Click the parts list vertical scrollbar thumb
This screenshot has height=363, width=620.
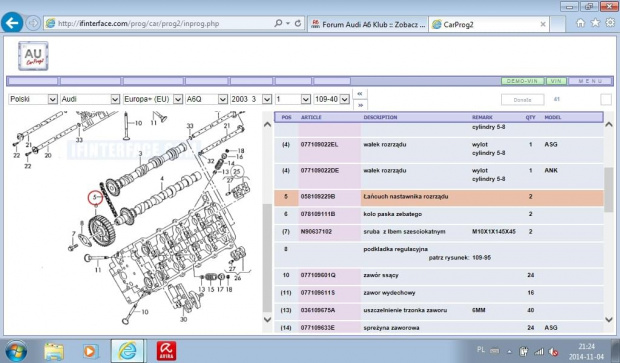pyautogui.click(x=609, y=190)
